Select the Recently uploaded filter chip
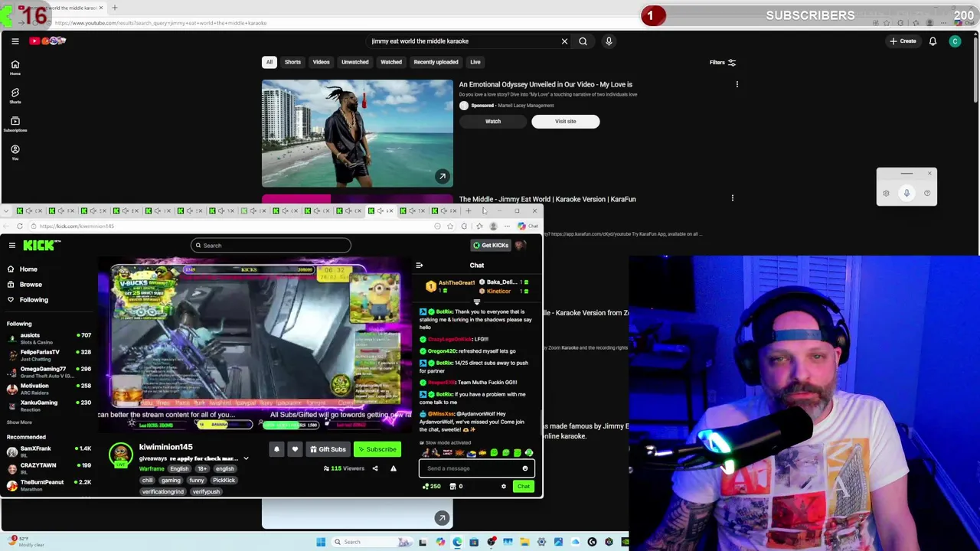 pos(436,62)
